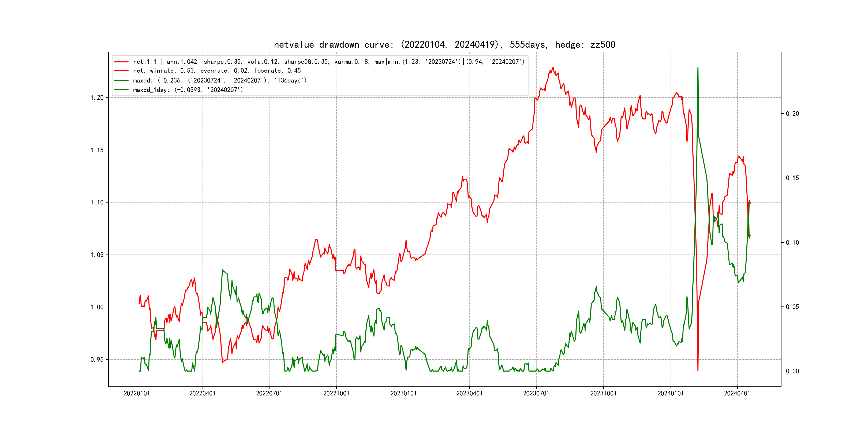Click the 1.00 left y-axis tick label
This screenshot has width=868, height=434.
click(97, 307)
